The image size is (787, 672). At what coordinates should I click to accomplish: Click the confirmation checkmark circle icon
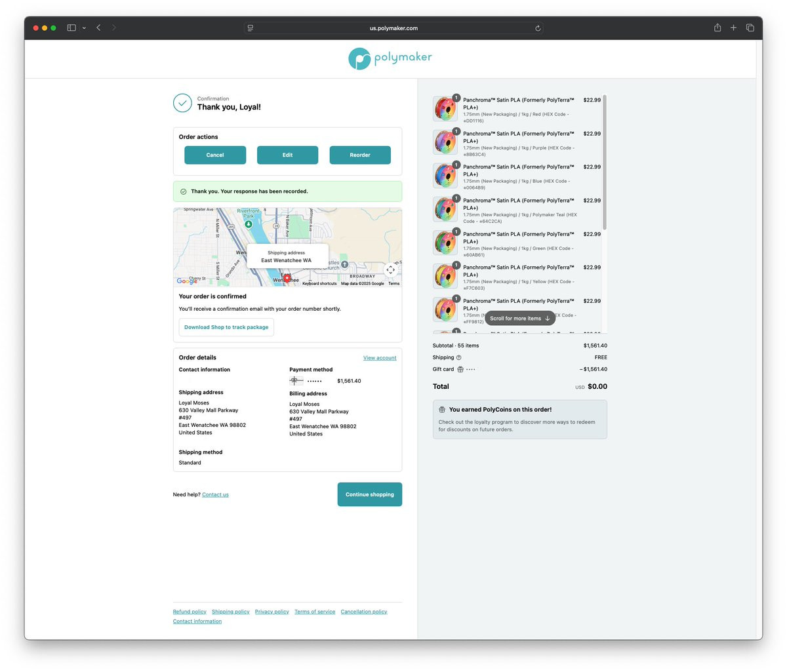182,103
